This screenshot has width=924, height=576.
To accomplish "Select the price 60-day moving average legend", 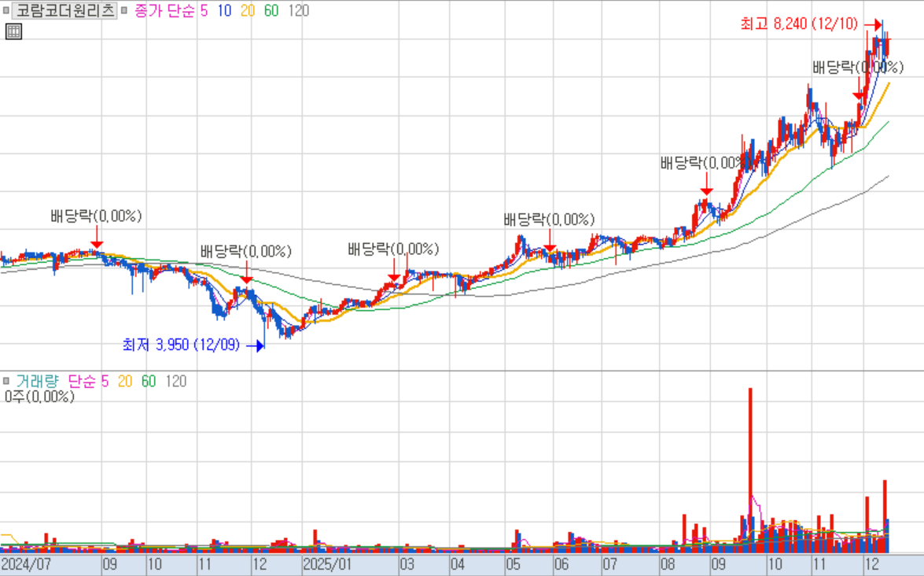I will pos(272,11).
